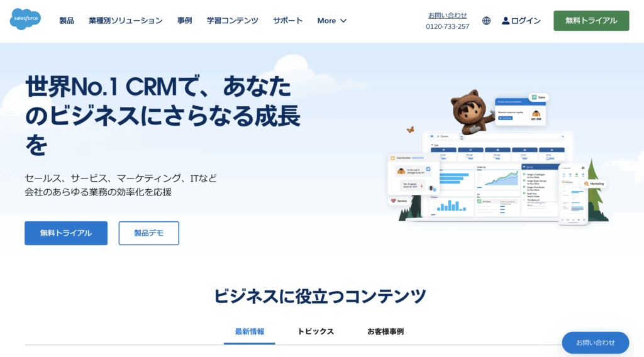Click the Astro mascot character
The image size is (644, 357).
point(469,112)
